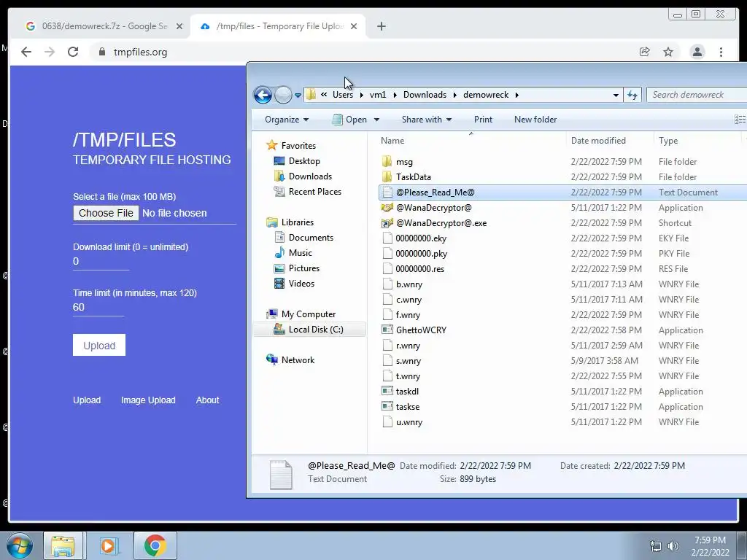Open the Windows Start menu
Screen dimensions: 747x560
point(20,545)
